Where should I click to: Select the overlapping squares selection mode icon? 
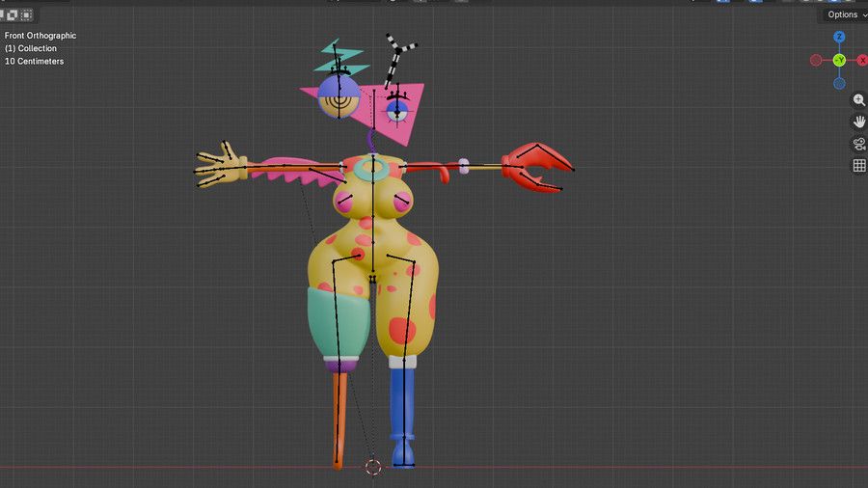[13, 14]
